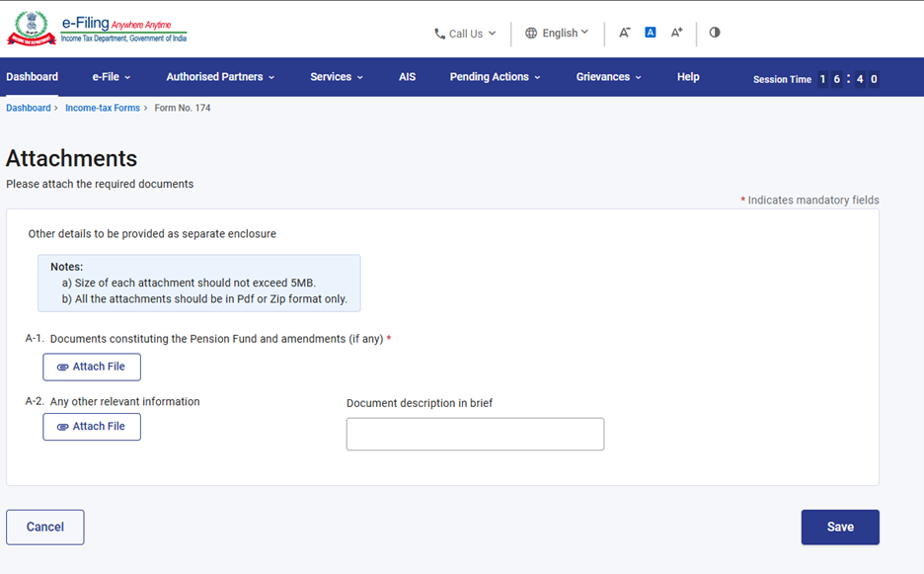
Task: Increase font size with the A+ icon
Action: point(676,33)
